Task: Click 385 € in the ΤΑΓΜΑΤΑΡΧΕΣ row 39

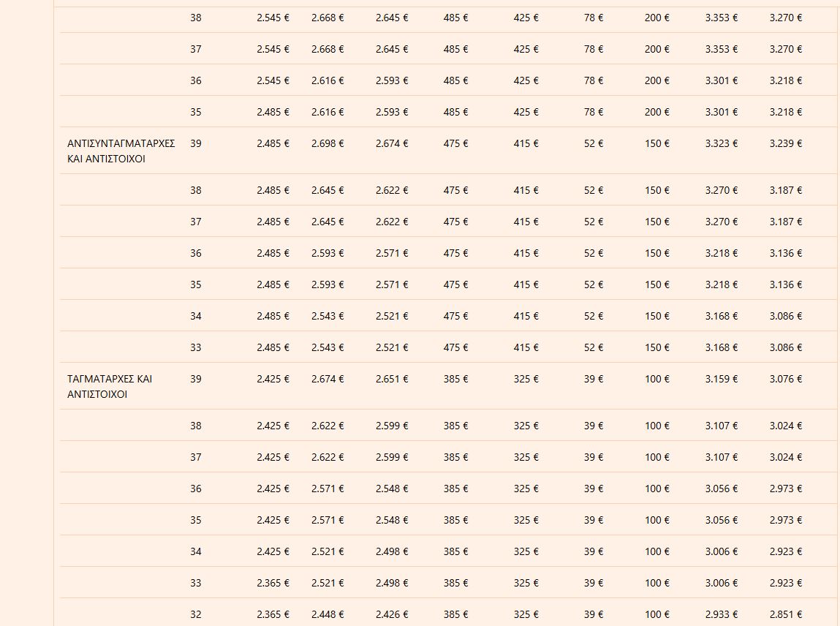Action: tap(455, 380)
